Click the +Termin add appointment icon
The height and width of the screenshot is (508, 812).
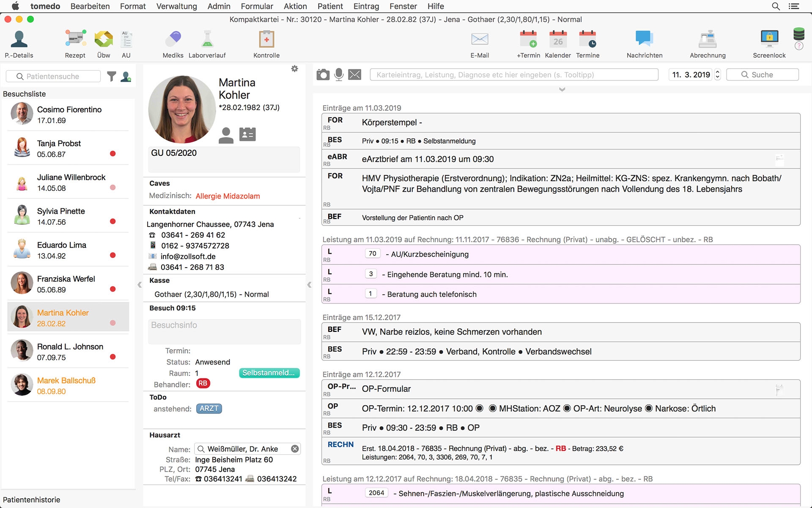pos(528,39)
